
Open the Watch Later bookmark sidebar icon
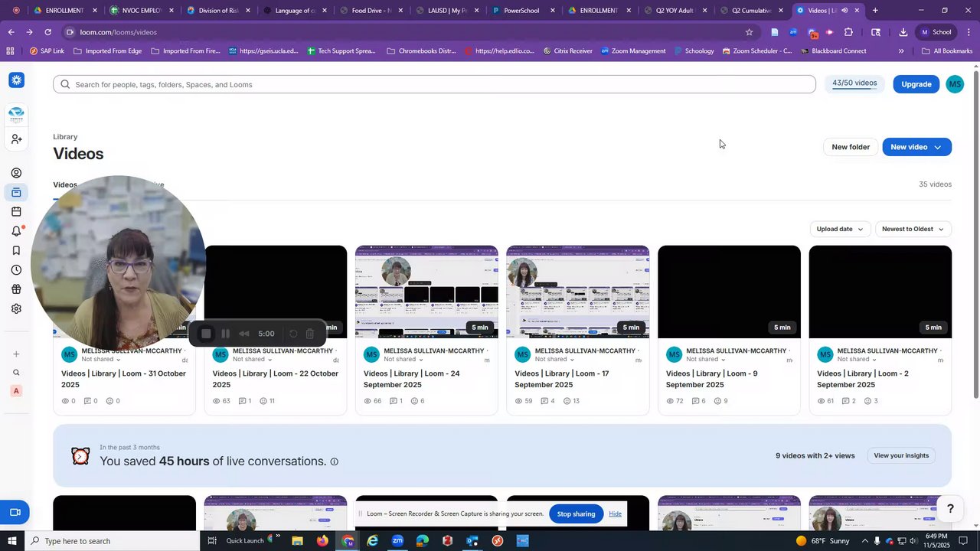click(x=16, y=250)
